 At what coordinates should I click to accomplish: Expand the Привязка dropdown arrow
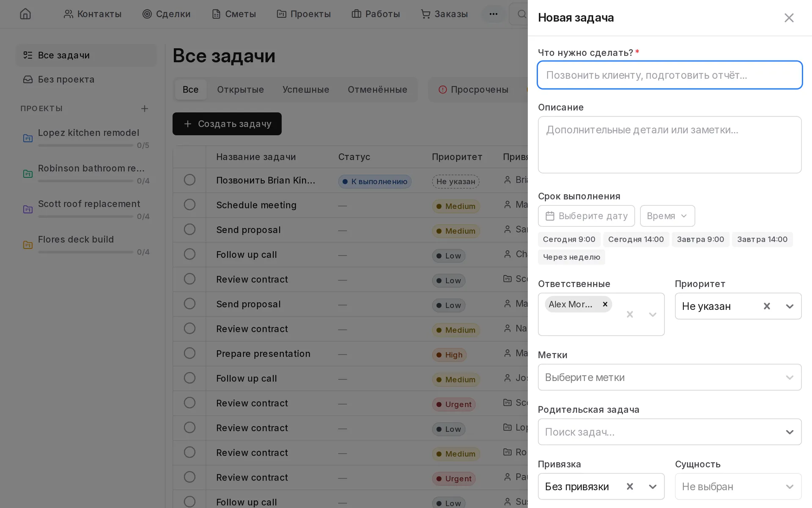click(x=653, y=486)
